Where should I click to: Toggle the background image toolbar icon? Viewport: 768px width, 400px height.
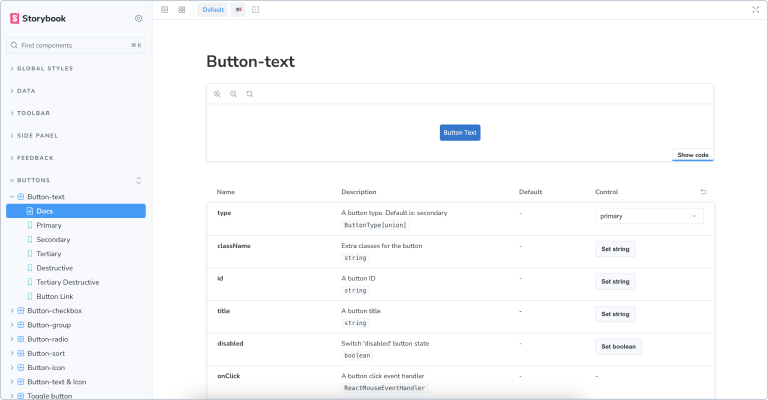click(x=165, y=10)
